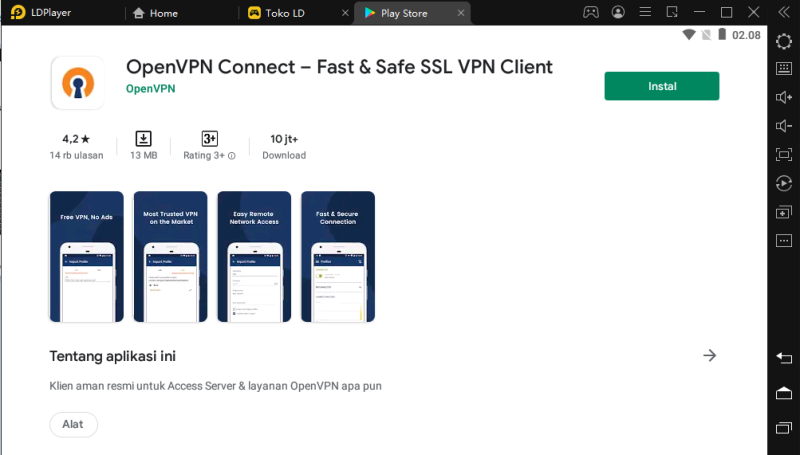Image resolution: width=800 pixels, height=455 pixels.
Task: Open Android recent apps button
Action: [784, 428]
